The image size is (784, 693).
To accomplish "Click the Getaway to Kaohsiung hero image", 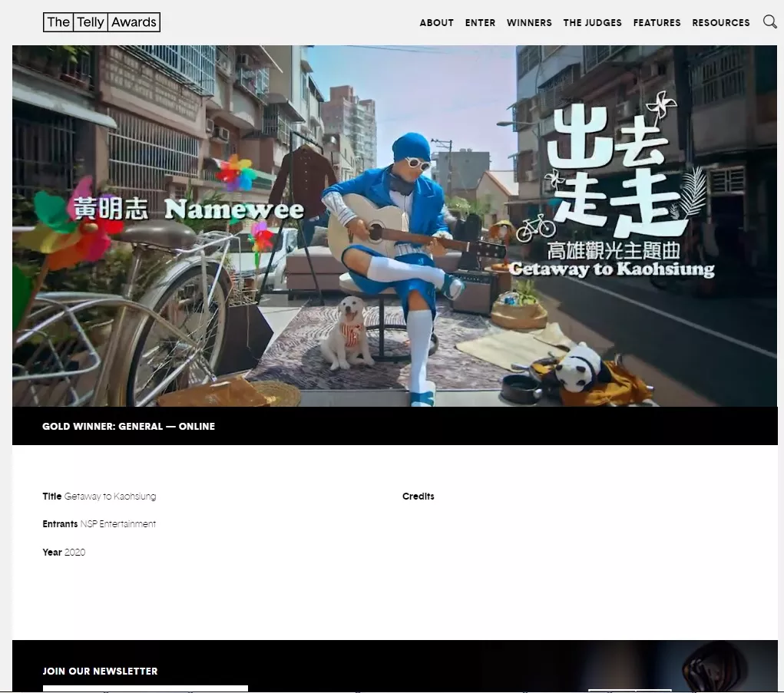I will coord(395,226).
